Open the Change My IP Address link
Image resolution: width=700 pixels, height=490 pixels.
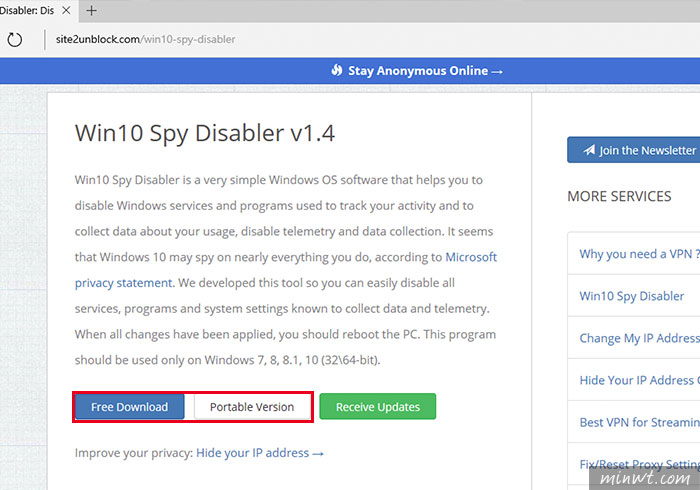639,338
